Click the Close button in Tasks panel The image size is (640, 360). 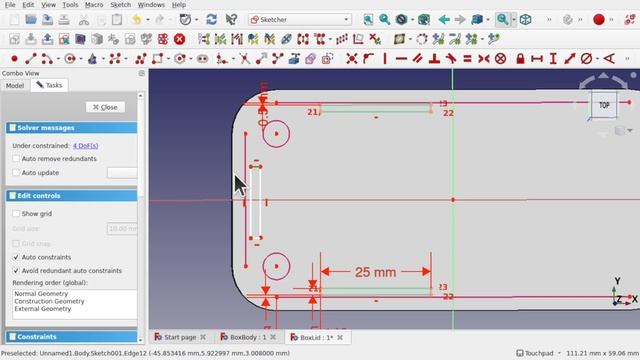coord(105,107)
